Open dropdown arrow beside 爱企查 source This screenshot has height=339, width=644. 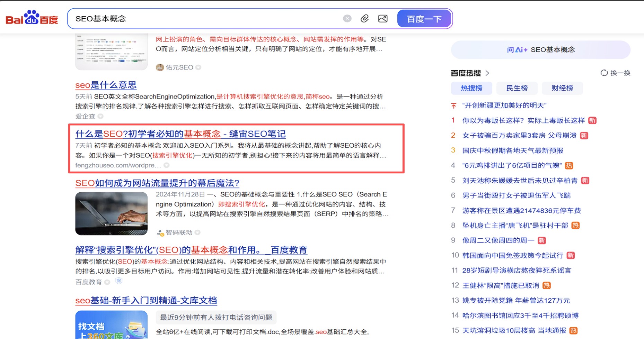100,117
